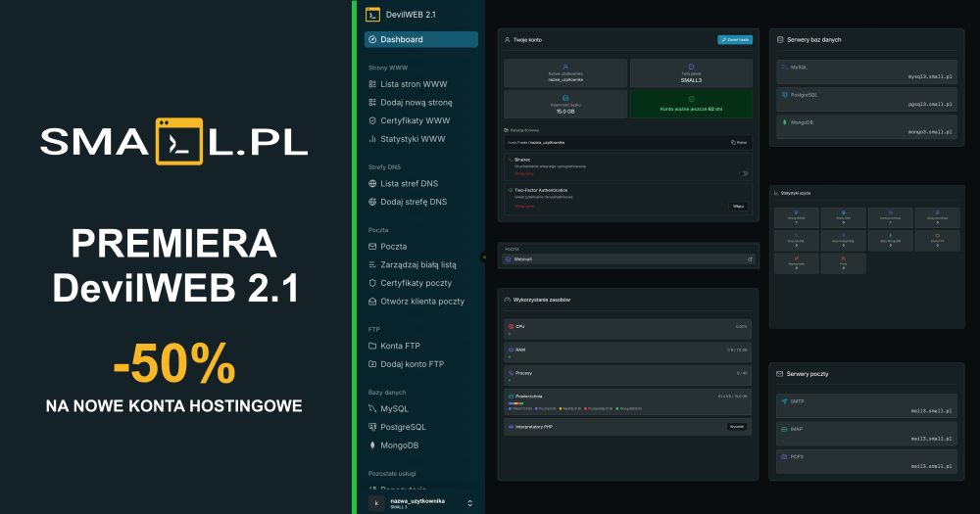Click the Powierzchnia disk usage colored bar
The image size is (980, 514).
[x=515, y=403]
